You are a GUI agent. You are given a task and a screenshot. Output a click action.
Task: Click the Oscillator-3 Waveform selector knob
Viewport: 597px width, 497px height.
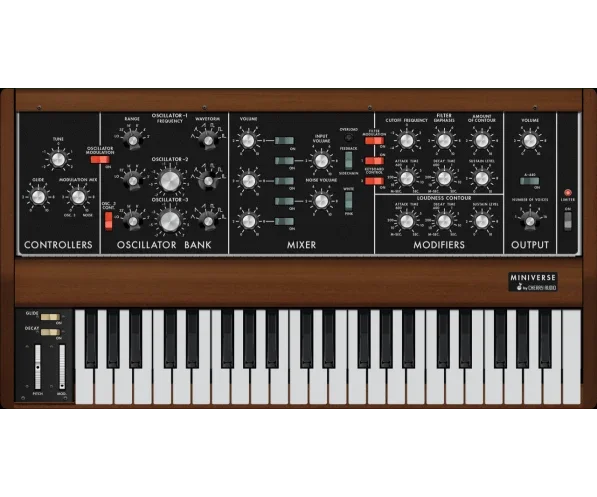208,221
